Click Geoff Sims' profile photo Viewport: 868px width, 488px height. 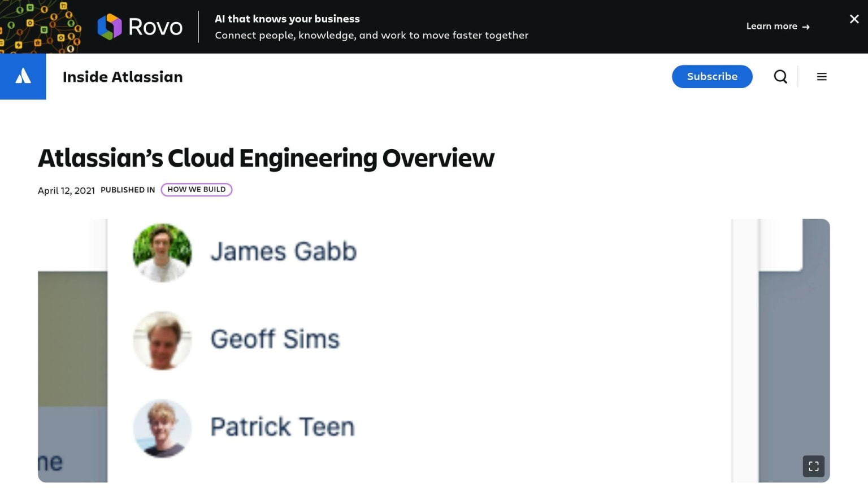162,341
